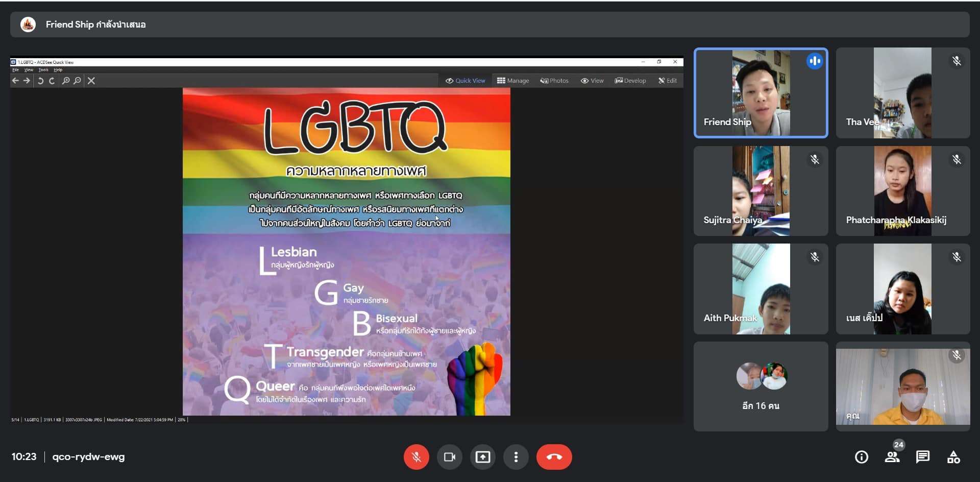Select the Friend Ship video tile
The height and width of the screenshot is (482, 980).
761,93
